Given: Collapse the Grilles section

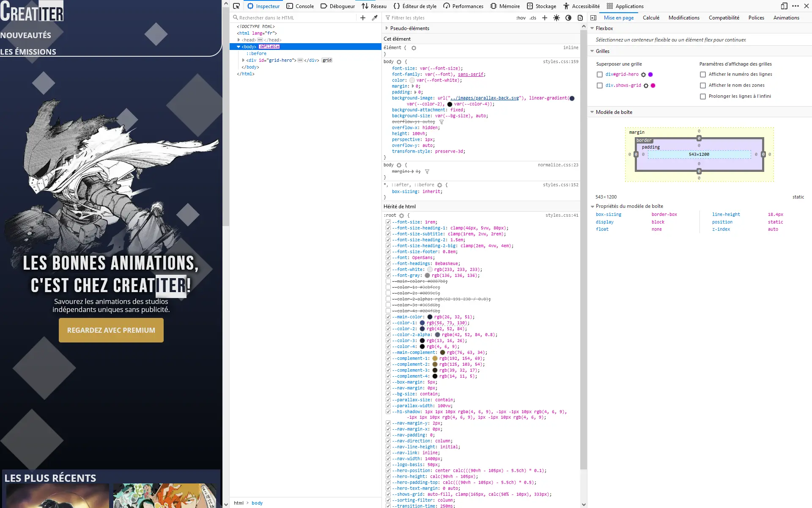Looking at the screenshot, I should coord(592,51).
